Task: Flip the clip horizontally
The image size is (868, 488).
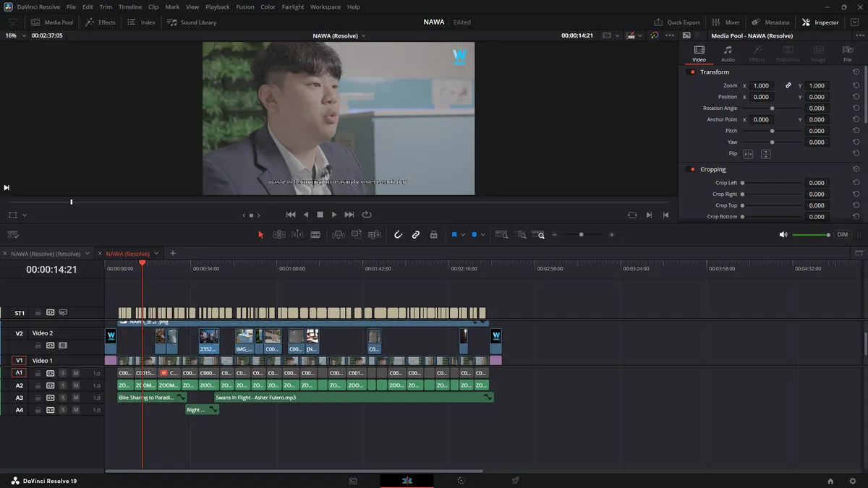Action: coord(748,154)
